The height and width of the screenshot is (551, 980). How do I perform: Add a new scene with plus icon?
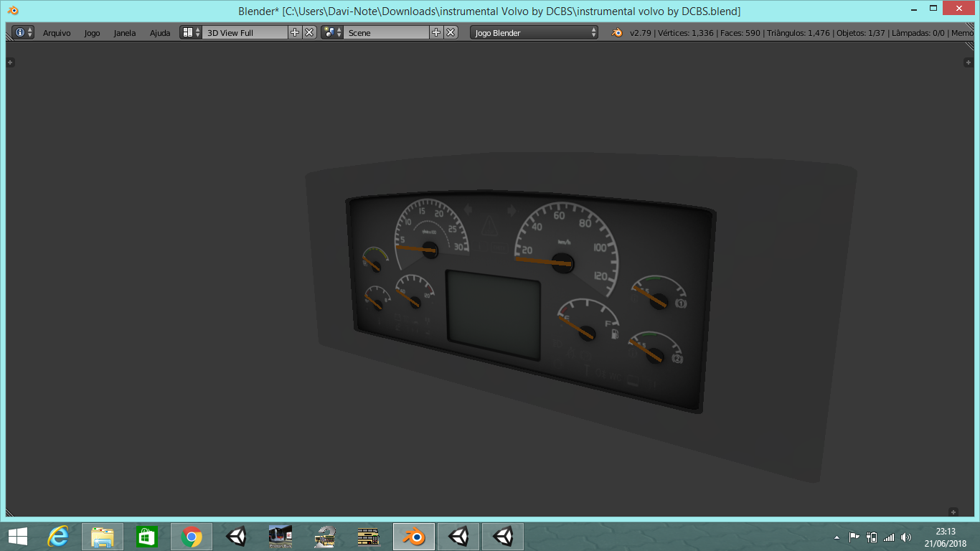pyautogui.click(x=436, y=32)
